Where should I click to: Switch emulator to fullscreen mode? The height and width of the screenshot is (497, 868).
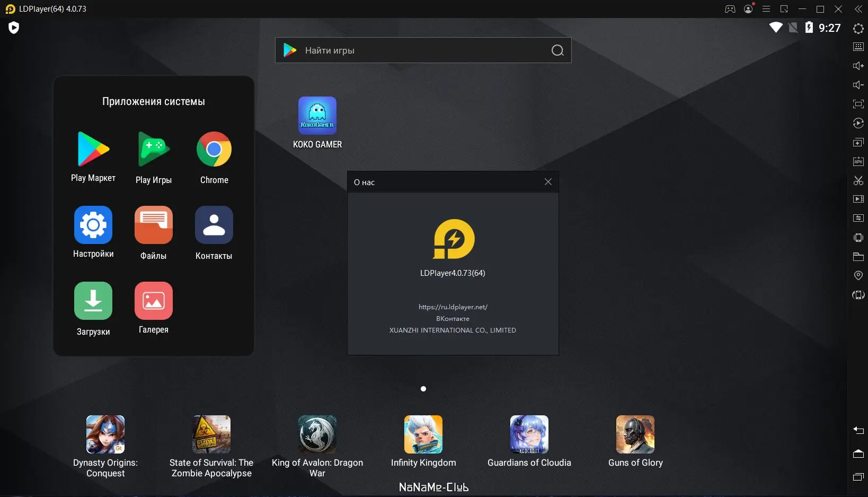[x=858, y=104]
